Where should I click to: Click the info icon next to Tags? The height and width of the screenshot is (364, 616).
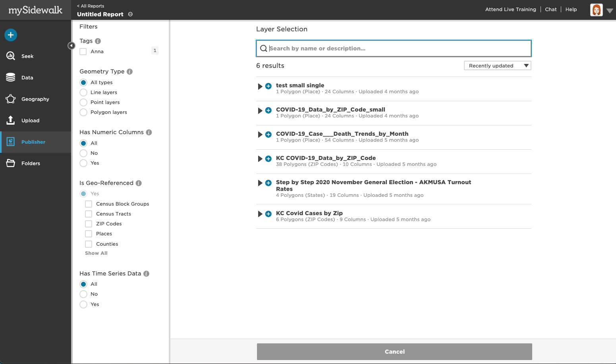coord(98,41)
